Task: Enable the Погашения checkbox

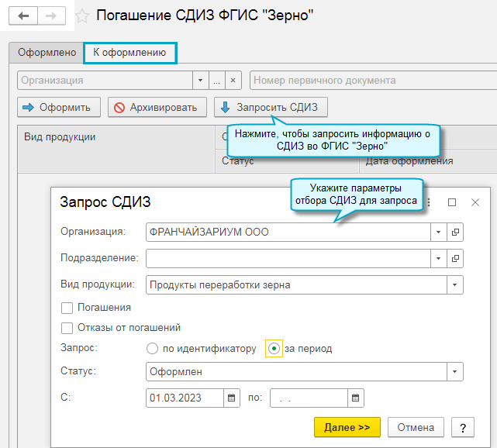Action: [x=67, y=308]
